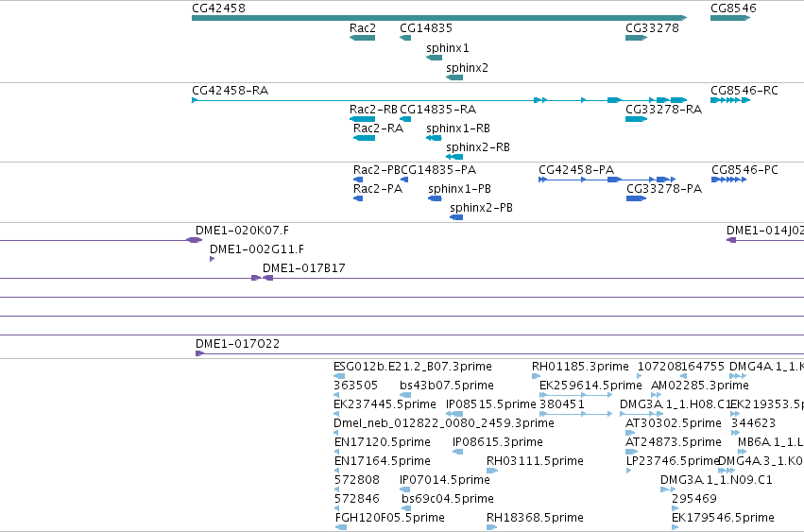
Task: Click the sphinx2-RB transcript label
Action: pos(478,147)
